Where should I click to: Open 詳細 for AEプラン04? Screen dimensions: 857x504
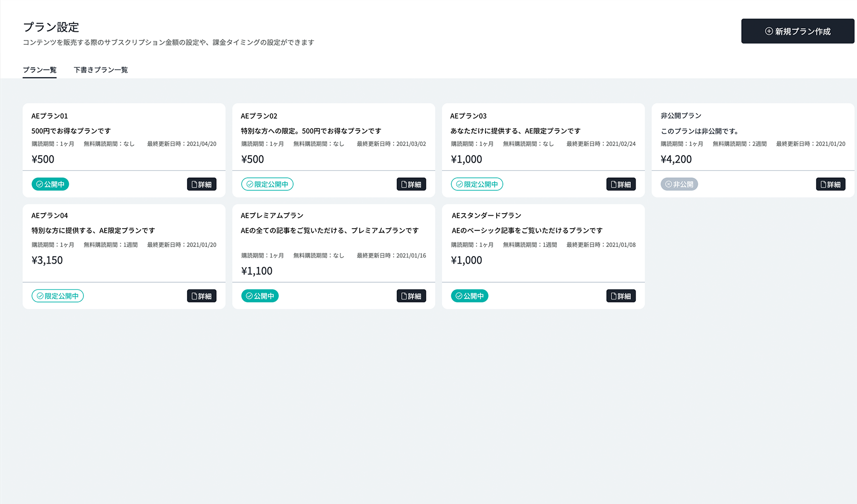pos(202,295)
